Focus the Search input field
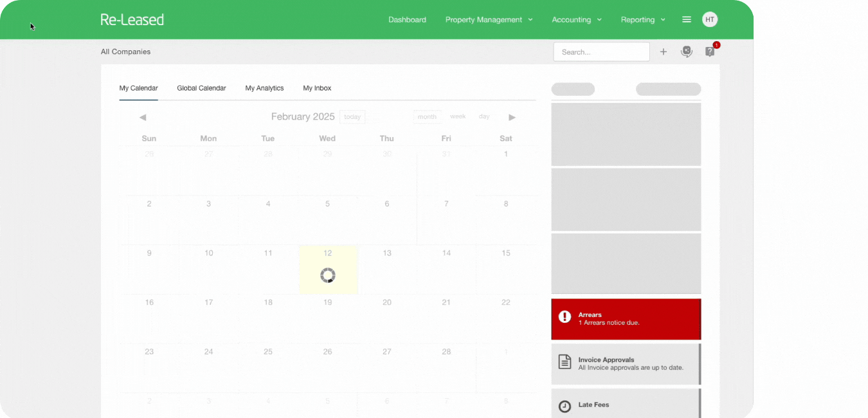 click(x=601, y=52)
